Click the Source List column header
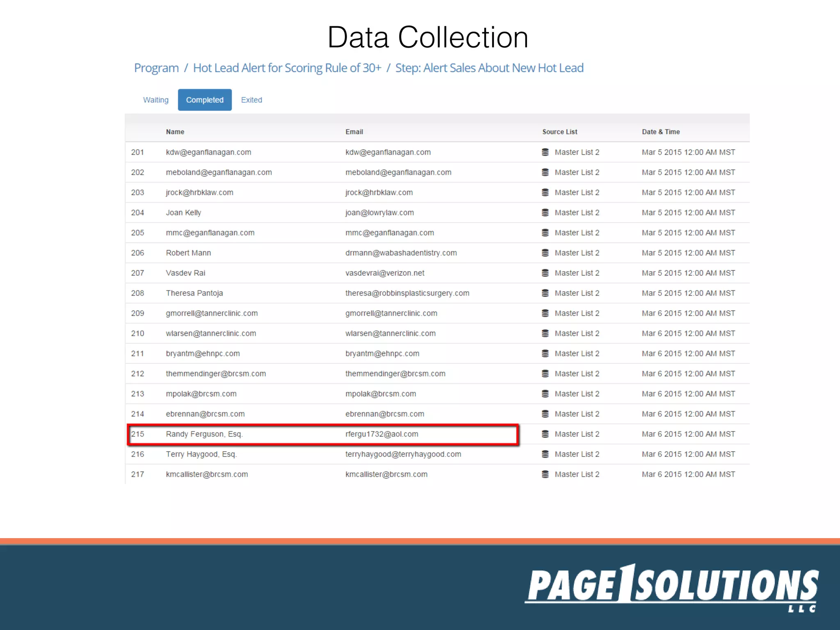 (x=560, y=132)
